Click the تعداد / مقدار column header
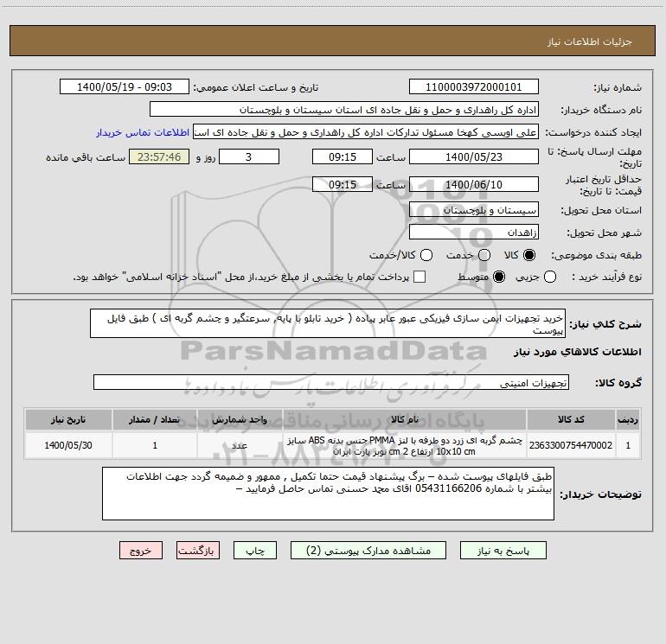 click(155, 419)
